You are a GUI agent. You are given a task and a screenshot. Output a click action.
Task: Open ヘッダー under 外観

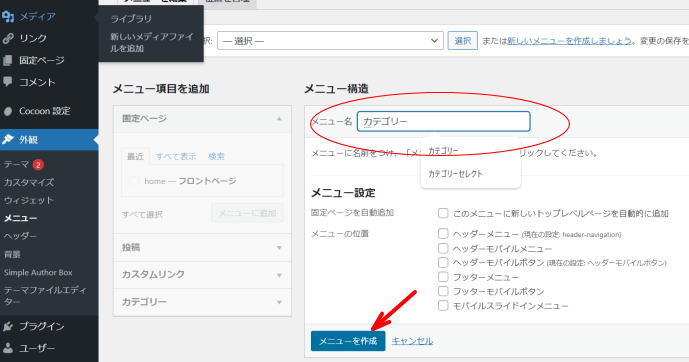(20, 236)
